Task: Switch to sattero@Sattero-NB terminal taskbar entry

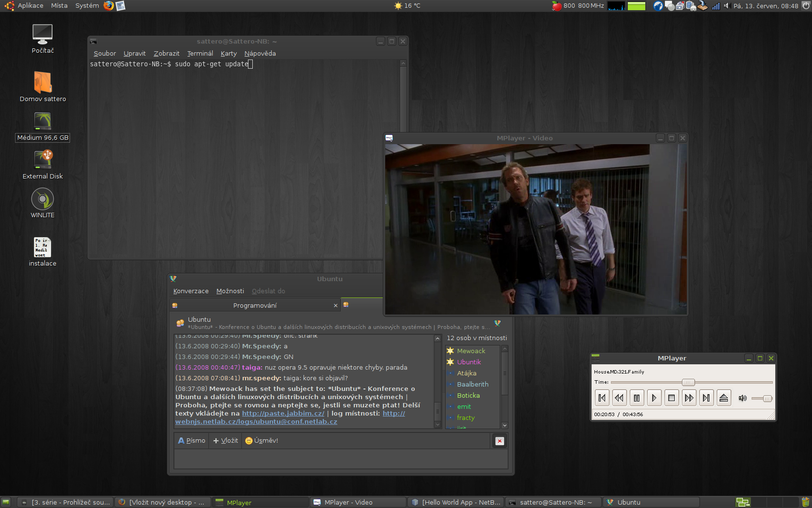Action: tap(553, 502)
